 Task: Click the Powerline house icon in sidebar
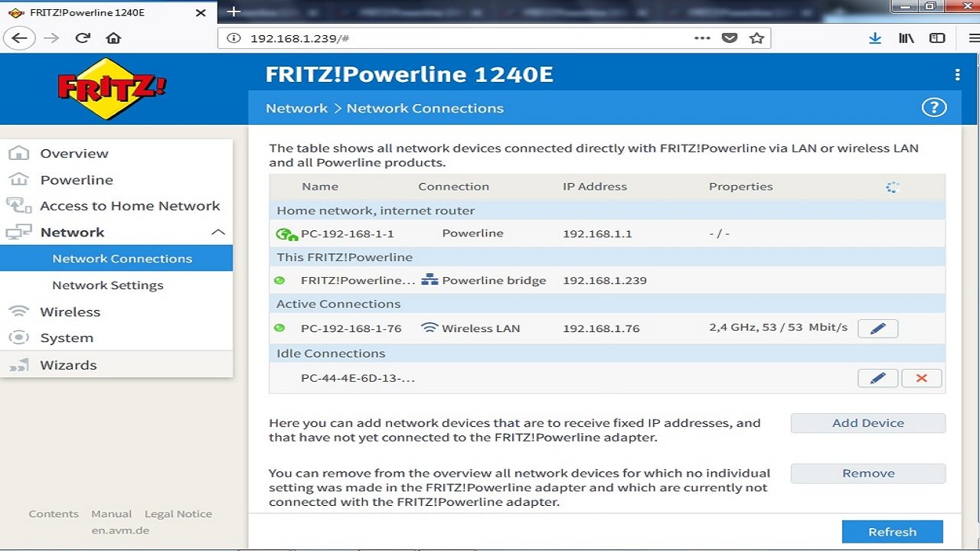pyautogui.click(x=18, y=180)
